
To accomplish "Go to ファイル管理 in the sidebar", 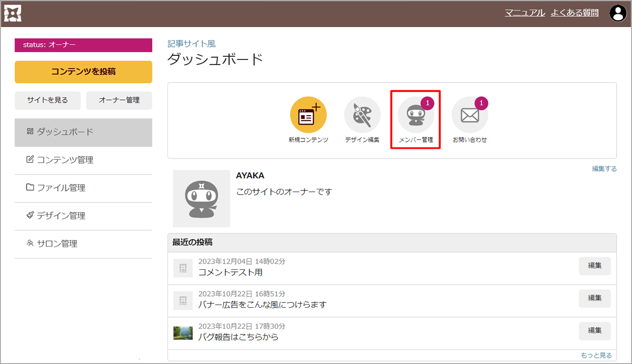I will (x=83, y=188).
